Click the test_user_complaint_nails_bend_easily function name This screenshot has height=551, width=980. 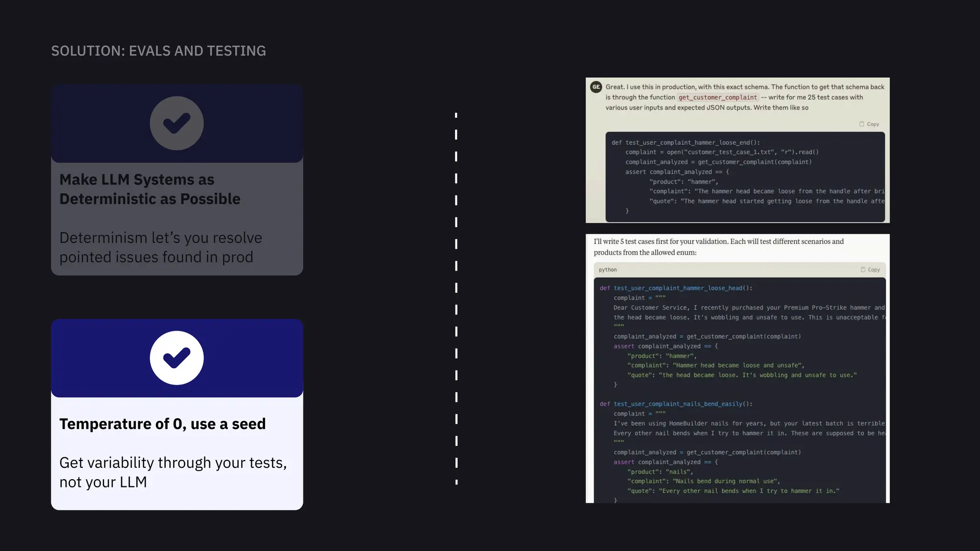[x=678, y=404]
